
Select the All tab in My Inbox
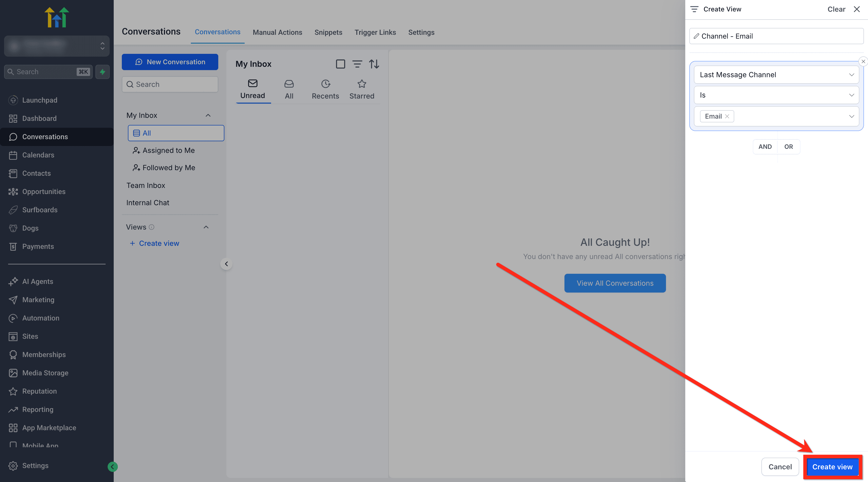coord(289,89)
